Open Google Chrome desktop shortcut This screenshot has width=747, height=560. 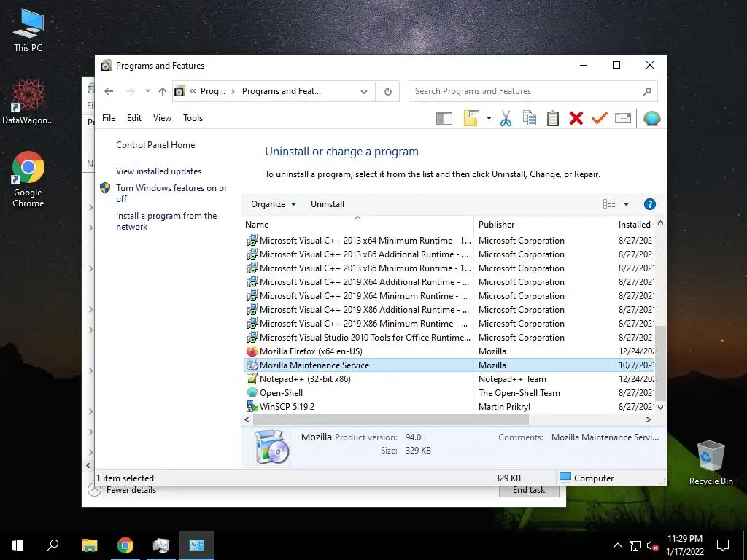(x=28, y=179)
